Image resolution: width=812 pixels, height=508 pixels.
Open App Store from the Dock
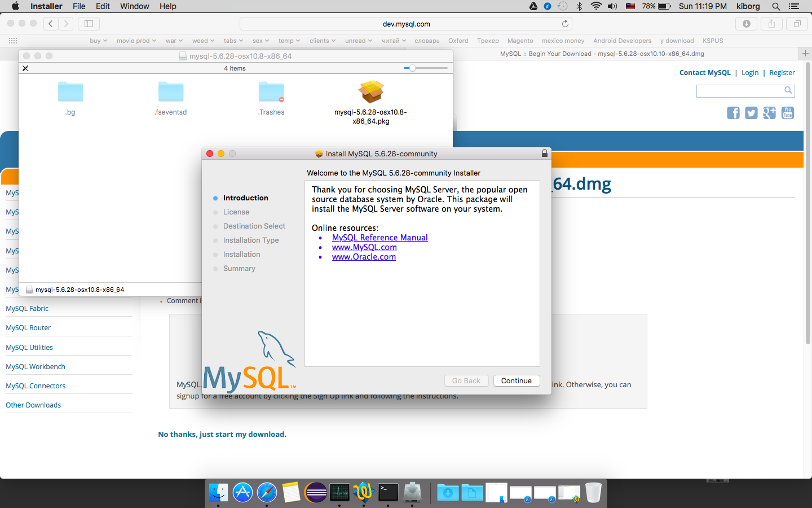[242, 492]
